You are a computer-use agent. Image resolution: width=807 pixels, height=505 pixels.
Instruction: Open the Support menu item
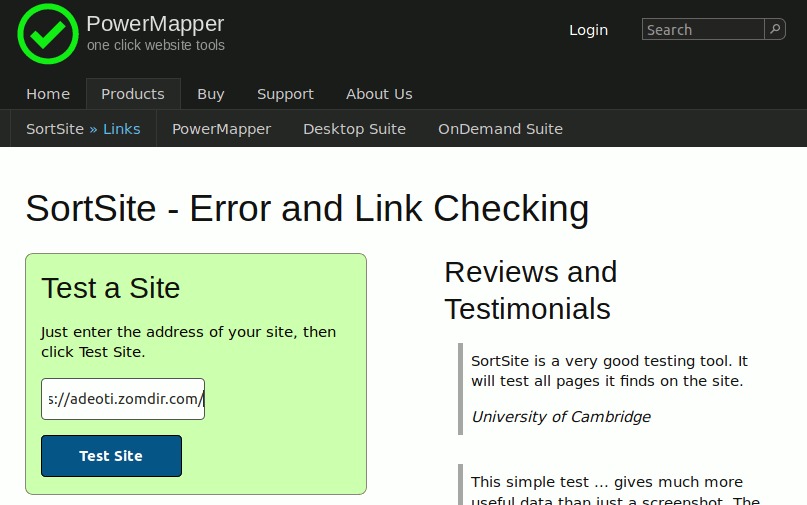(285, 94)
